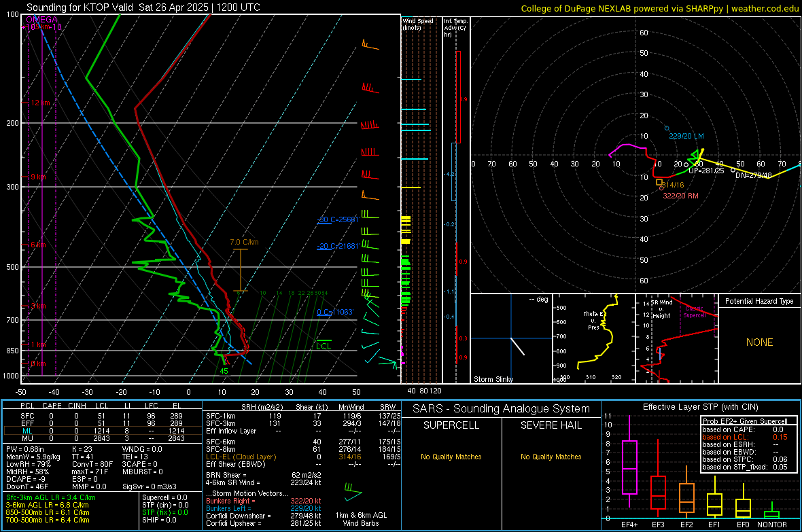This screenshot has width=802, height=532.
Task: Click the Supercell = 0.0 parameter
Action: pyautogui.click(x=164, y=497)
